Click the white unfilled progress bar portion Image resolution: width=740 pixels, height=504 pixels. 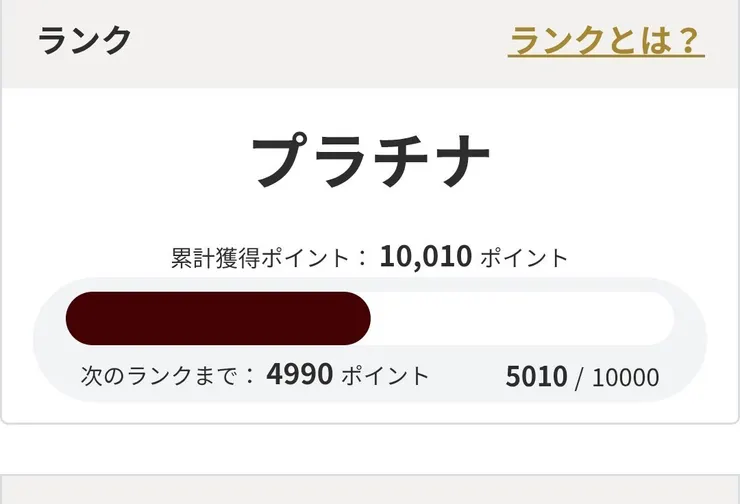(520, 318)
